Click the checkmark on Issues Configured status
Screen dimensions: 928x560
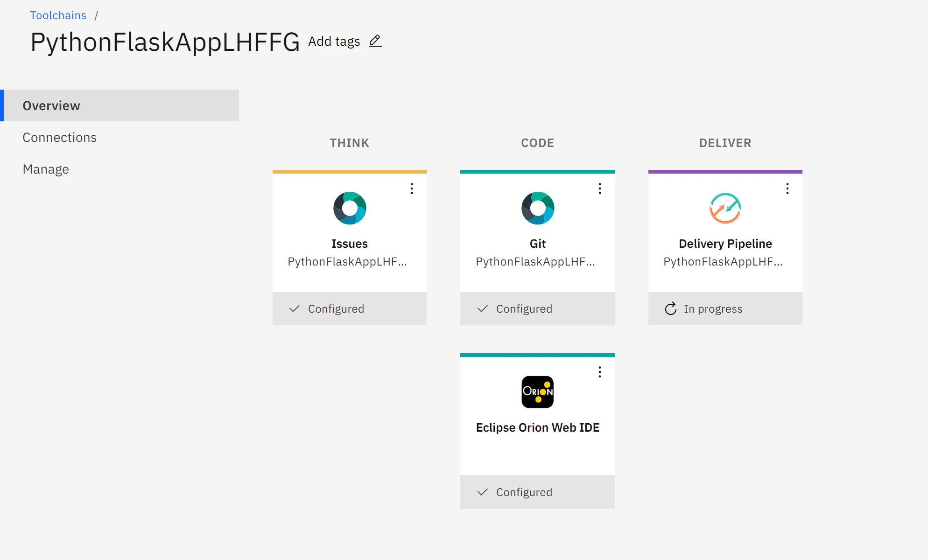295,309
